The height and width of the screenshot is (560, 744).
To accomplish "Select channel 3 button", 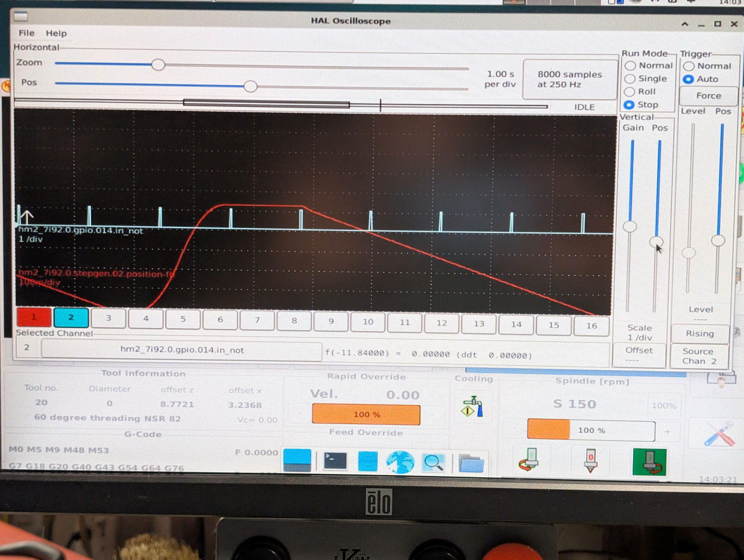I will click(108, 318).
